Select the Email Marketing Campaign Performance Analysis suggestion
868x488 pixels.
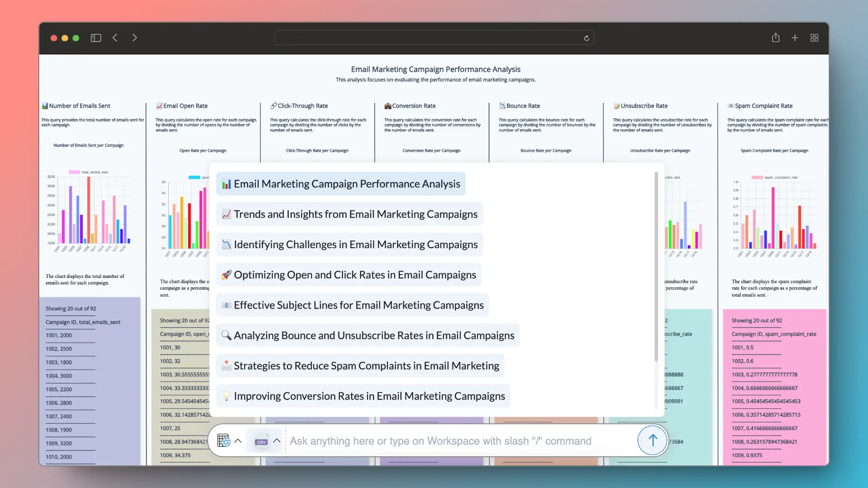pyautogui.click(x=340, y=183)
